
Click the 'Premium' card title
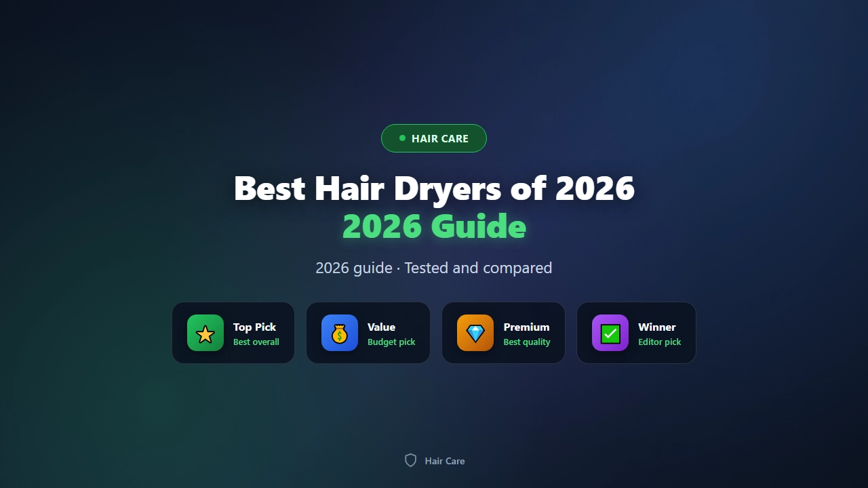point(526,327)
